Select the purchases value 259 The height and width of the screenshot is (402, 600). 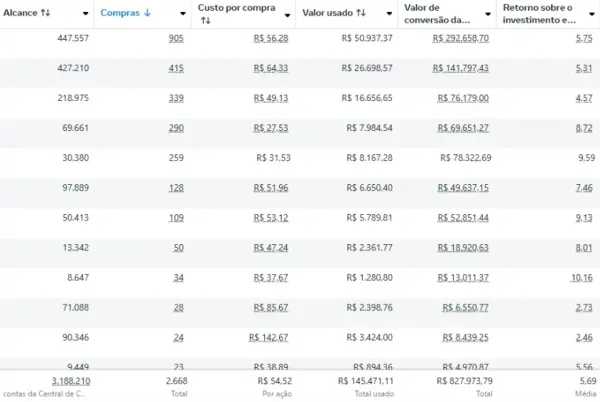176,158
